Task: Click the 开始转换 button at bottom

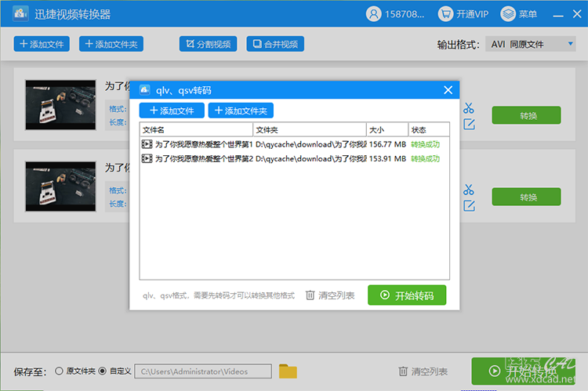Action: [x=523, y=371]
